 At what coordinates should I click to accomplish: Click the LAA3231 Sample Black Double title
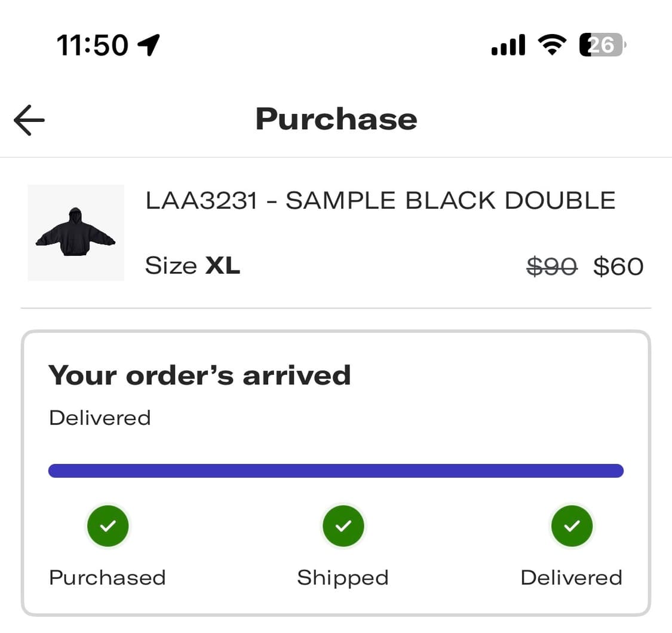(381, 201)
